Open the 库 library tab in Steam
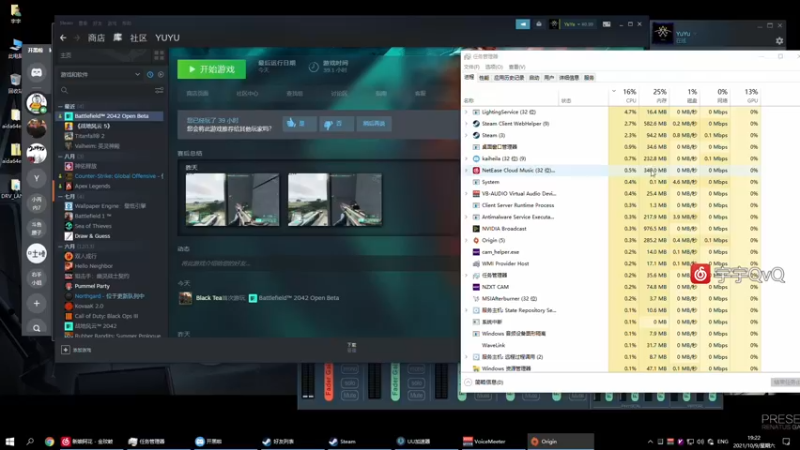Screen dimensions: 800x450 [117, 38]
